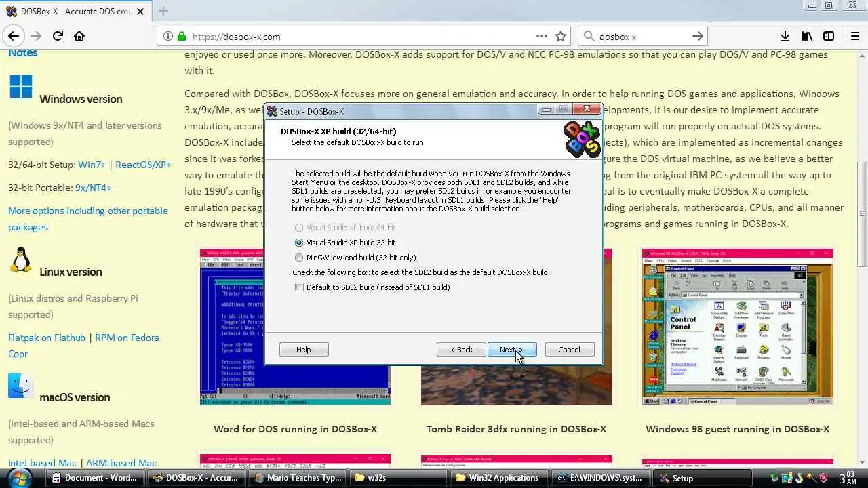The height and width of the screenshot is (488, 868).
Task: Open the Word for DOS screenshot thumbnail
Action: coord(295,327)
